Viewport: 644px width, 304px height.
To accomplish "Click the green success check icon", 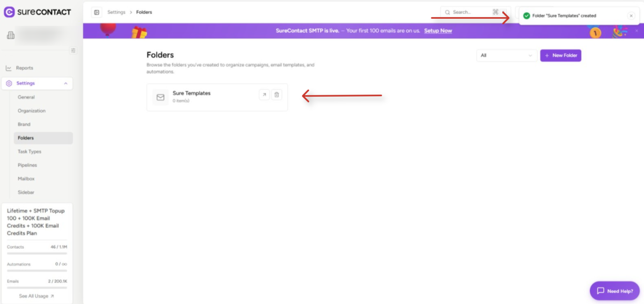I will point(526,16).
